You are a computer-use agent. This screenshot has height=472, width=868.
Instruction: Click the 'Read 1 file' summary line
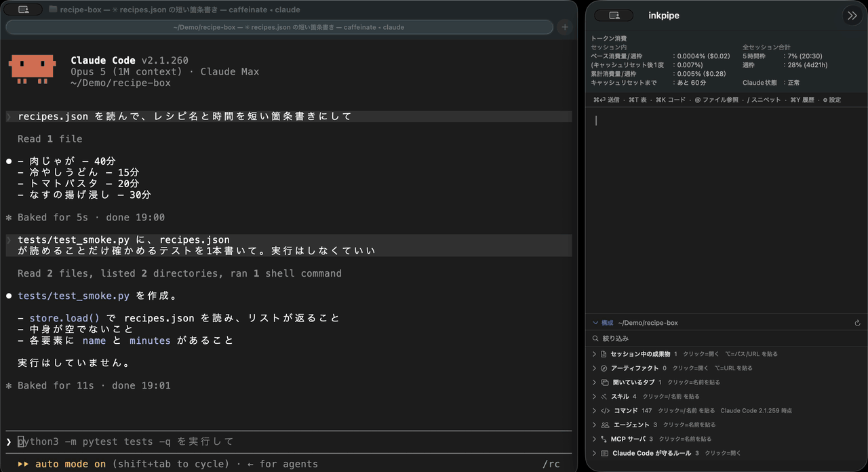50,138
